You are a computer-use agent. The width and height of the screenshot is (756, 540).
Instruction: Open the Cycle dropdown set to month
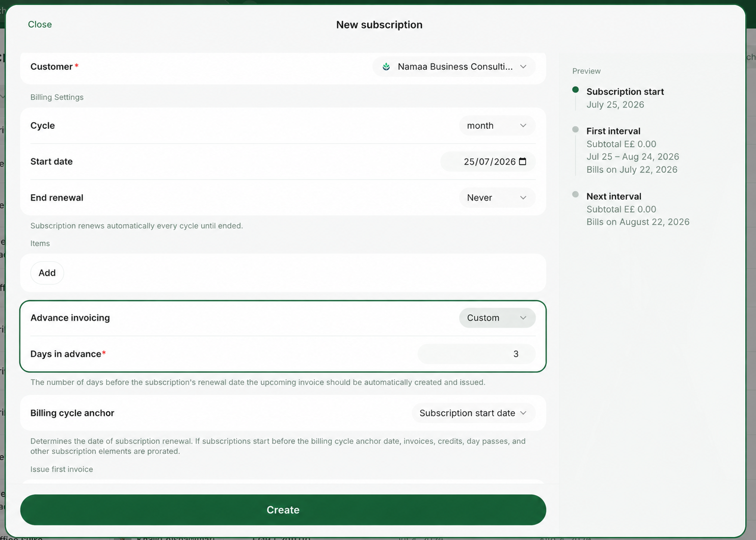pyautogui.click(x=497, y=126)
